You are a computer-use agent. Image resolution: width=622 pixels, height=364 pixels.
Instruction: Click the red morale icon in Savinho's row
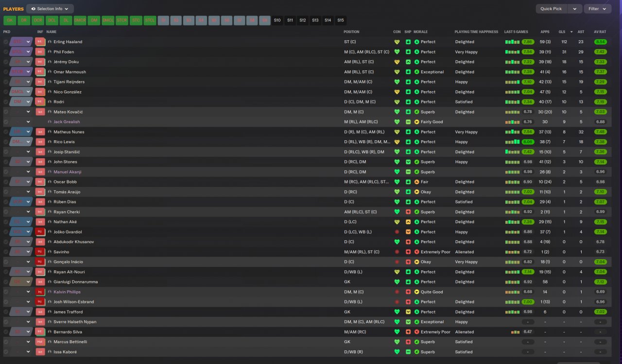(x=416, y=252)
